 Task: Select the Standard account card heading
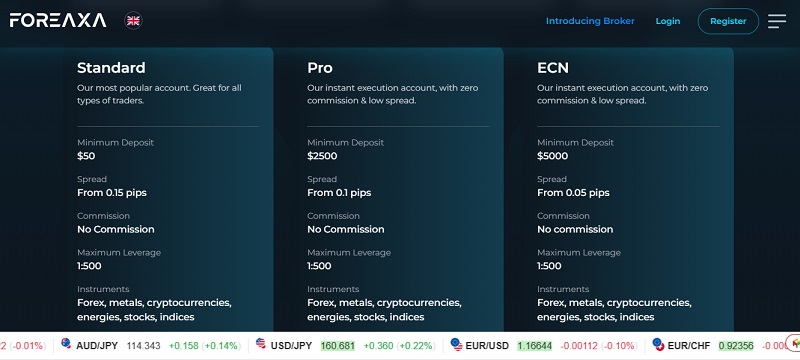[111, 68]
